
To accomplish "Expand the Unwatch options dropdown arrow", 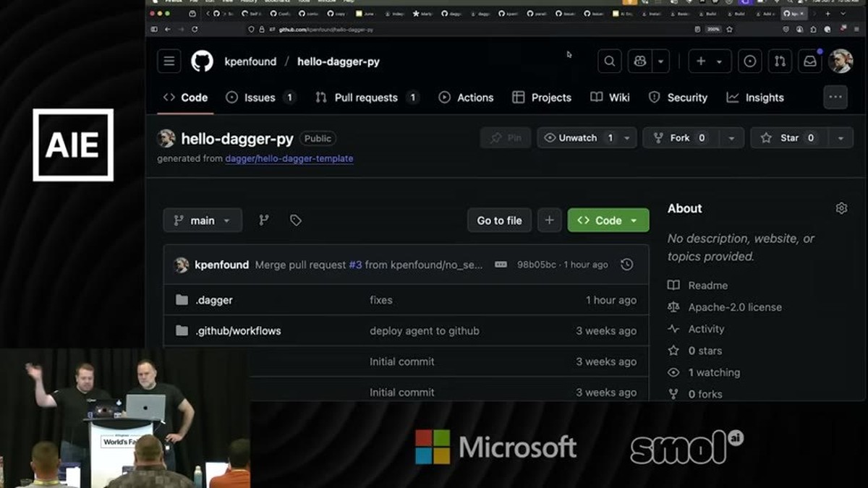I will pos(627,138).
